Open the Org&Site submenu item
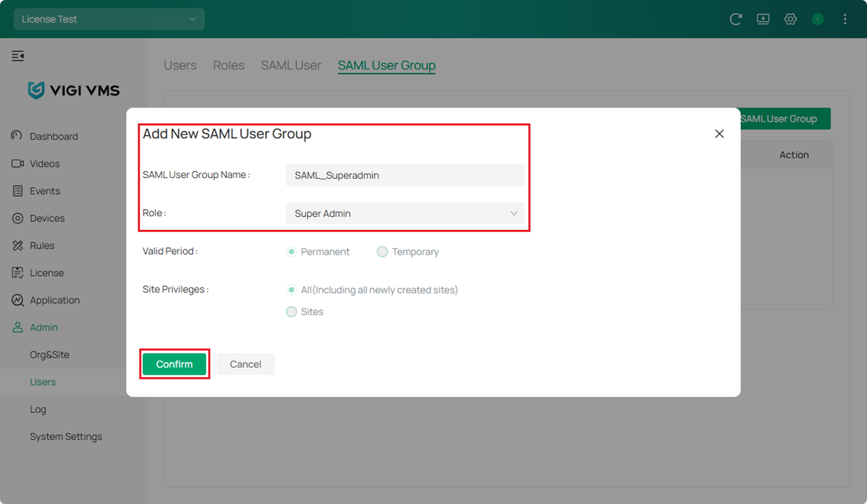867x504 pixels. click(x=49, y=355)
